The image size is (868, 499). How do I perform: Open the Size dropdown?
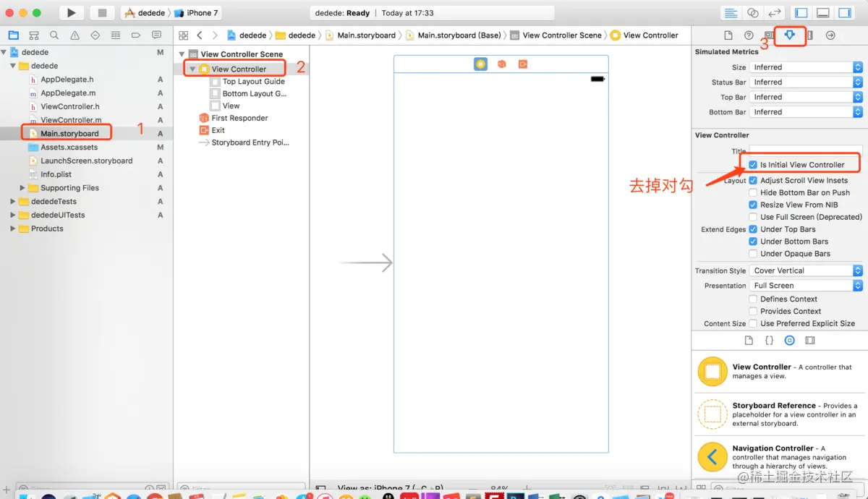tap(806, 67)
